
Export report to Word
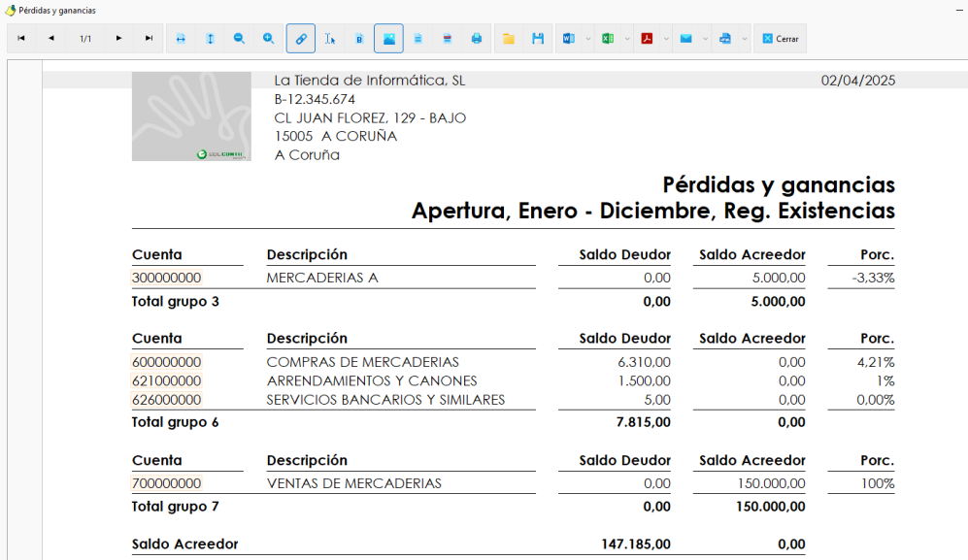pos(569,38)
